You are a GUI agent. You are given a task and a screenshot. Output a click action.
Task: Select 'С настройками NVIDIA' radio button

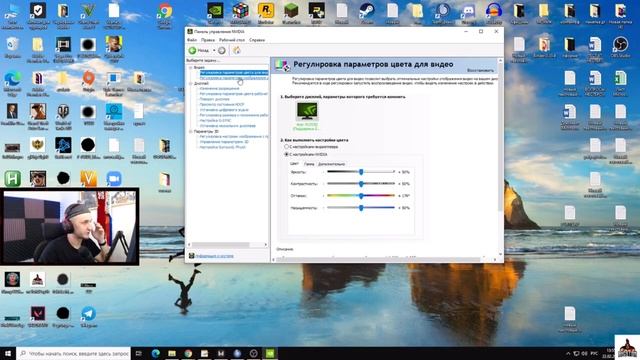point(287,154)
